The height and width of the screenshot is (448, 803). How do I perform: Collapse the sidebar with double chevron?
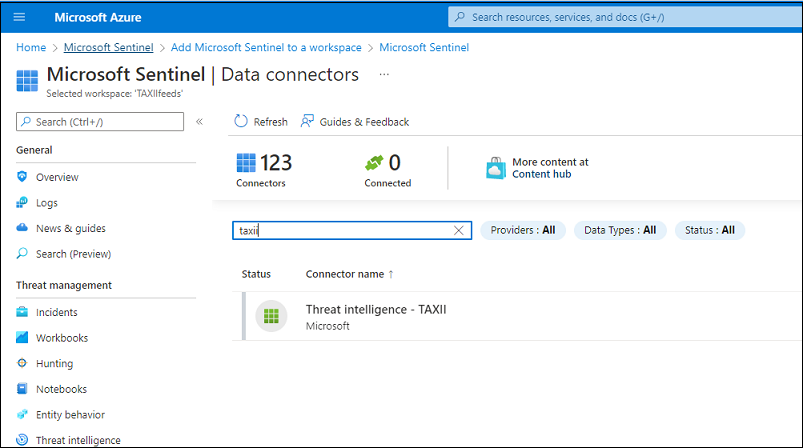pyautogui.click(x=199, y=122)
